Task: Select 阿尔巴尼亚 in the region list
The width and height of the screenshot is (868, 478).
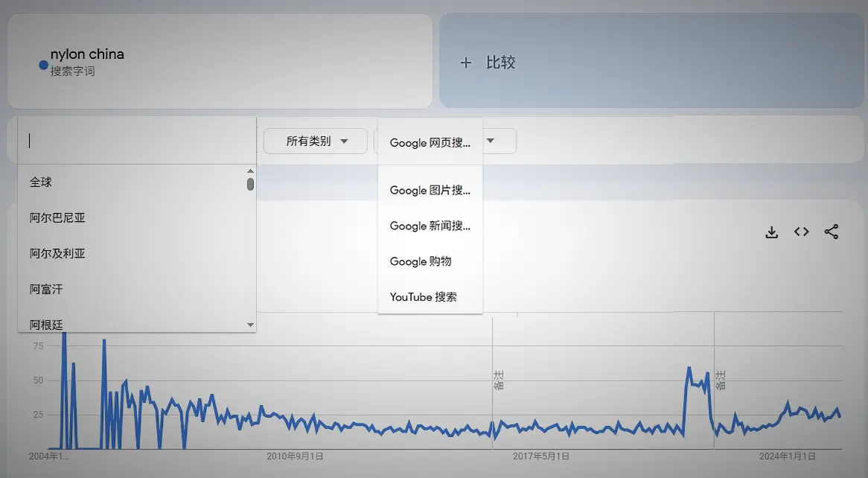Action: coord(132,217)
